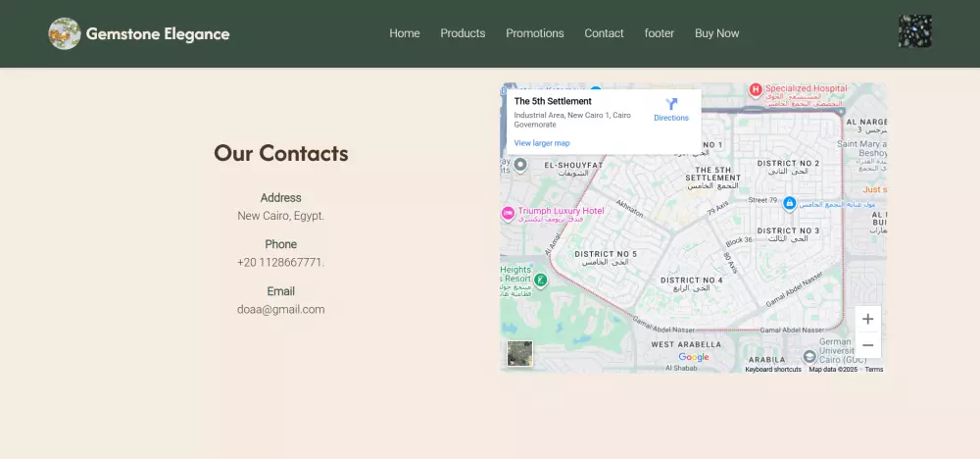The width and height of the screenshot is (980, 459).
Task: Open the Directions link in map card
Action: click(671, 118)
